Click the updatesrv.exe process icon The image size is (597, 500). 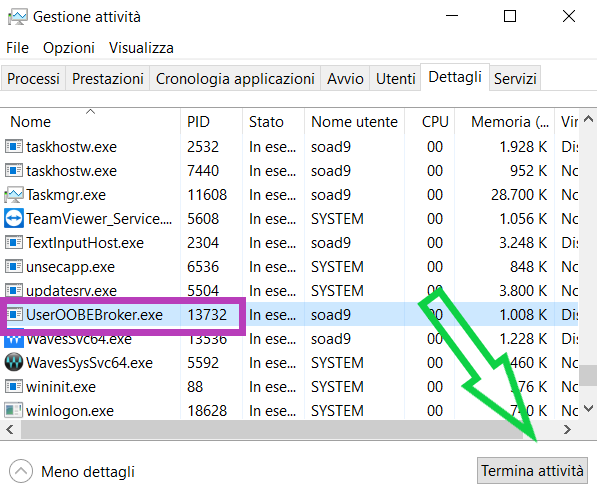pos(14,291)
